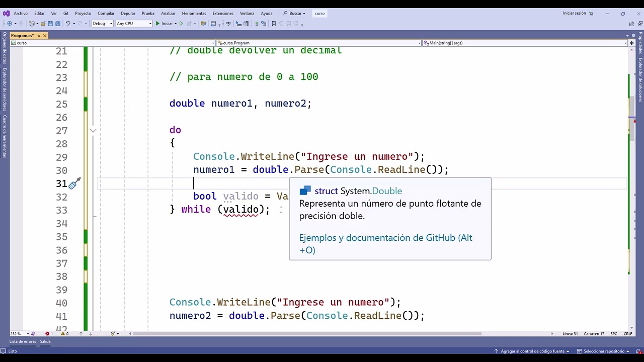Click Seleccionar repositorio in status bar
The height and width of the screenshot is (362, 644).
pos(604,351)
